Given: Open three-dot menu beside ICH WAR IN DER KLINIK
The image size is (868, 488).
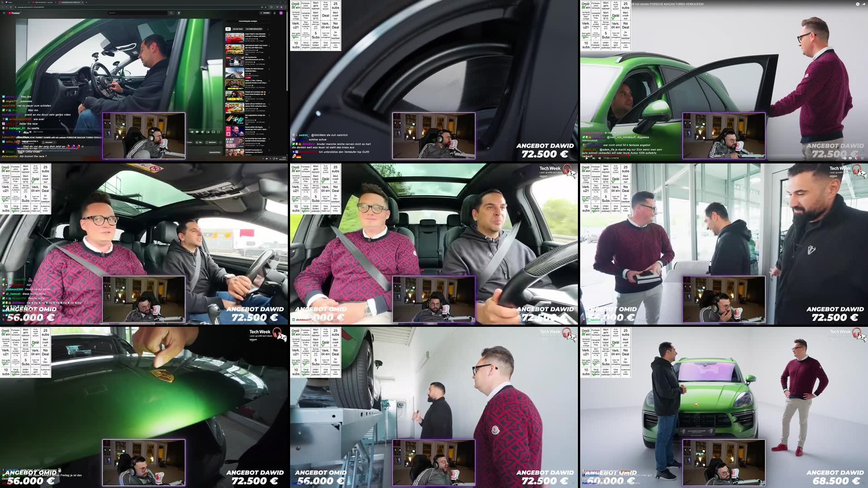Looking at the screenshot, I should (x=269, y=139).
